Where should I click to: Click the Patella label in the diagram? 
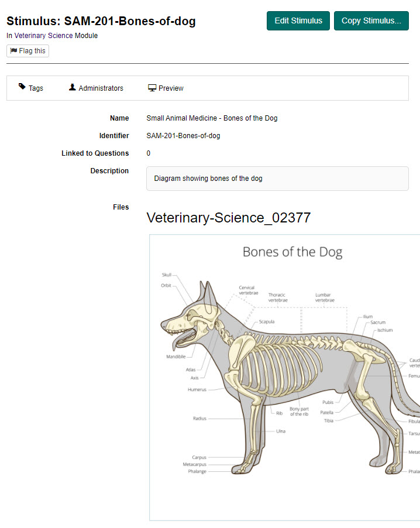coord(326,412)
